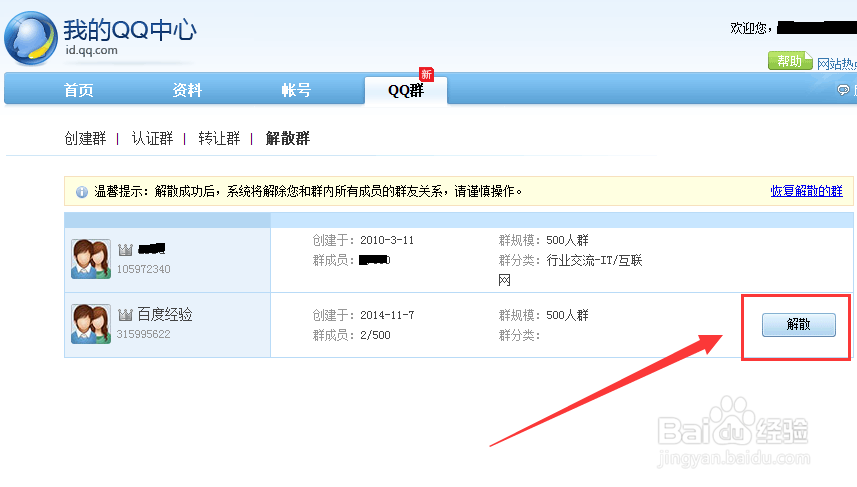This screenshot has width=857, height=487.
Task: Click the green 帮助 button
Action: (x=790, y=61)
